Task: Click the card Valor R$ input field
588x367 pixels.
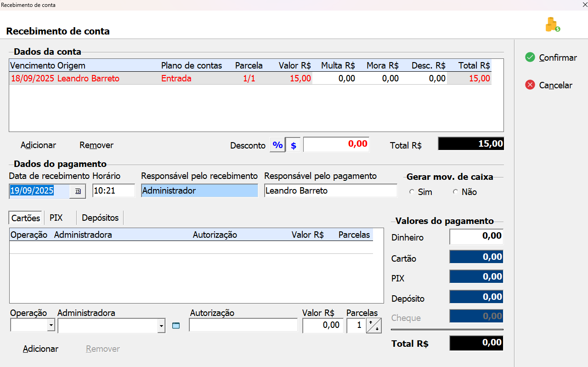Action: tap(322, 325)
